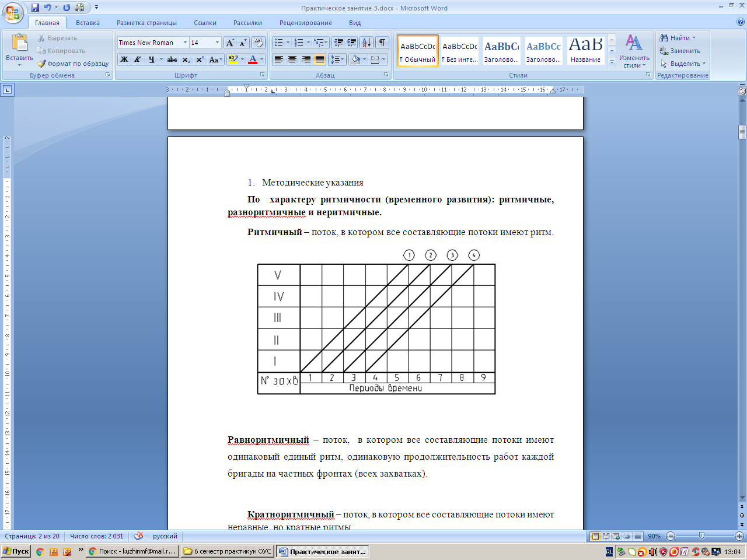Click the Копировать button

click(61, 51)
